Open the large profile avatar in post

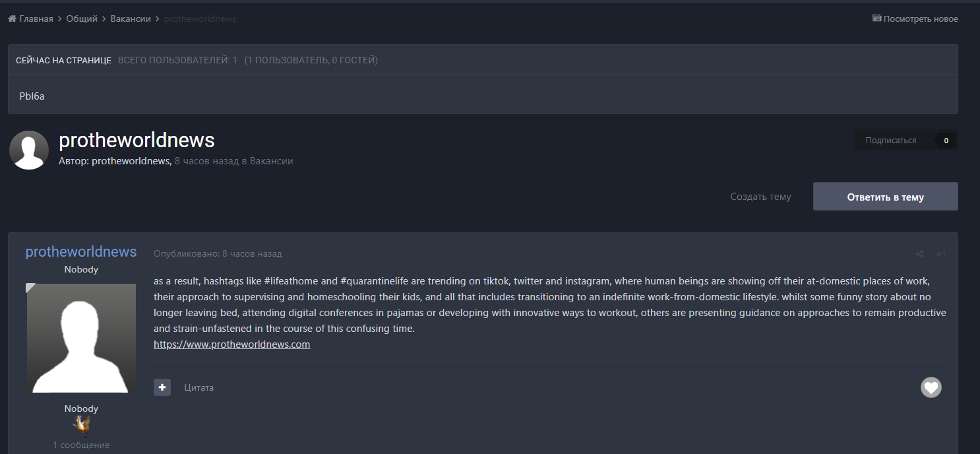tap(81, 339)
